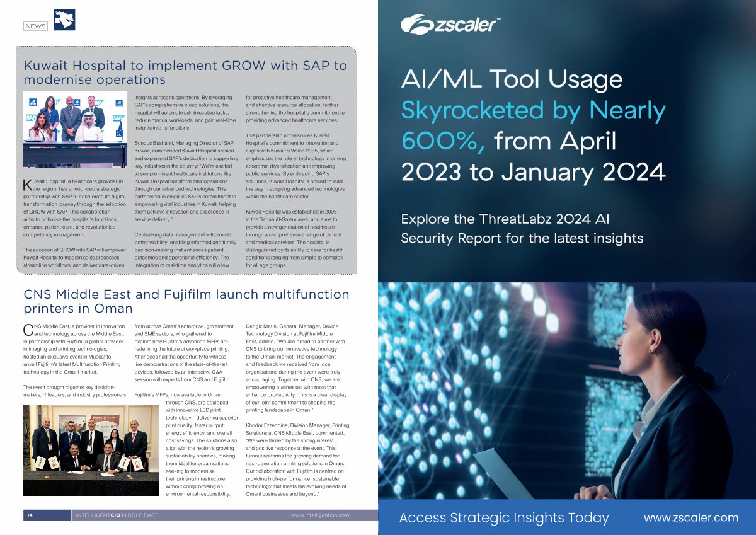Click the woman viewing data screen ad image

point(567,391)
